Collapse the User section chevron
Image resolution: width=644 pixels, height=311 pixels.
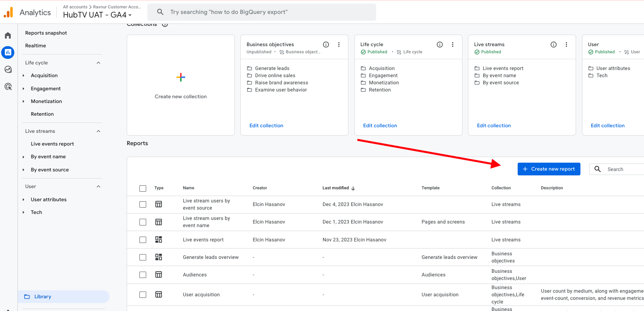point(99,187)
